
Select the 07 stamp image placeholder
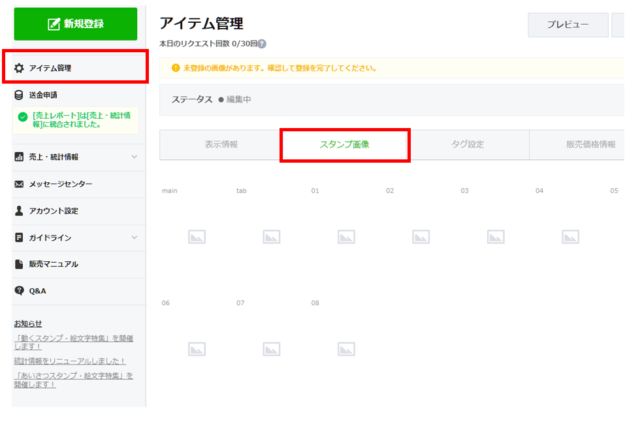[271, 349]
